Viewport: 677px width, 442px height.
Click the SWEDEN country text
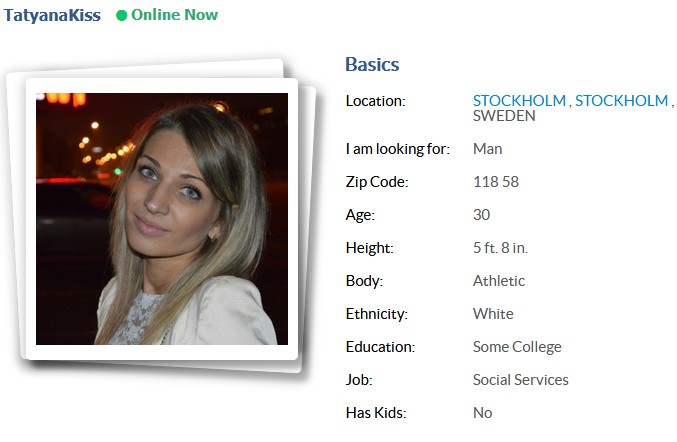click(x=504, y=116)
